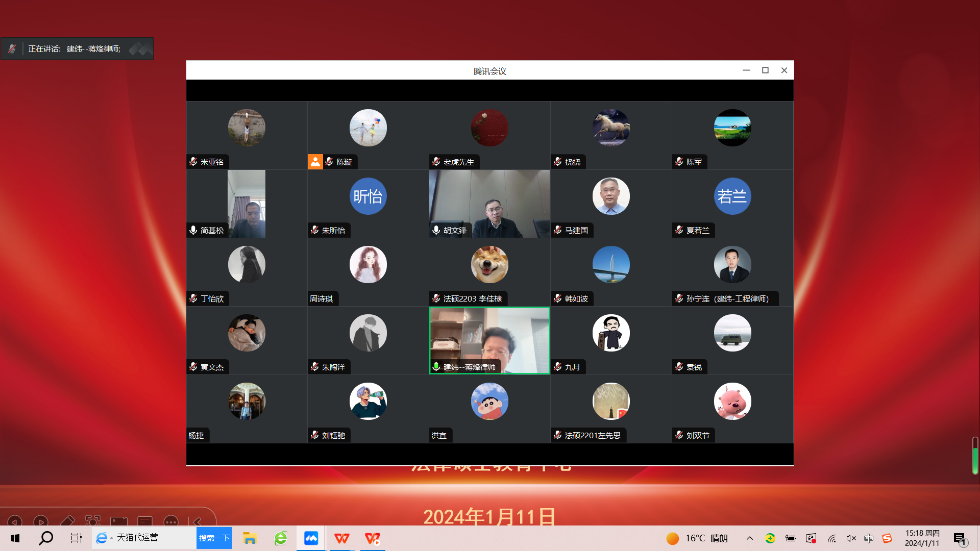980x551 pixels.
Task: Click 陈璇's orange host badge icon
Action: tap(315, 162)
